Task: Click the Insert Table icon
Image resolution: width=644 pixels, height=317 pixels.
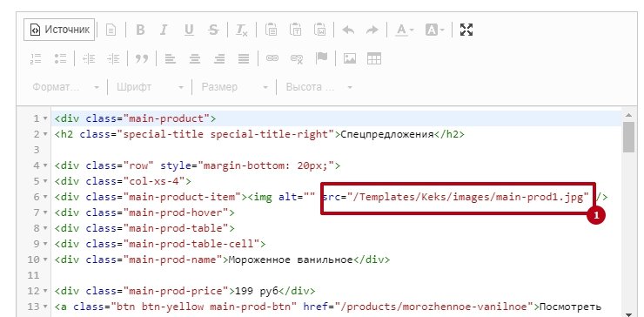Action: [x=374, y=59]
